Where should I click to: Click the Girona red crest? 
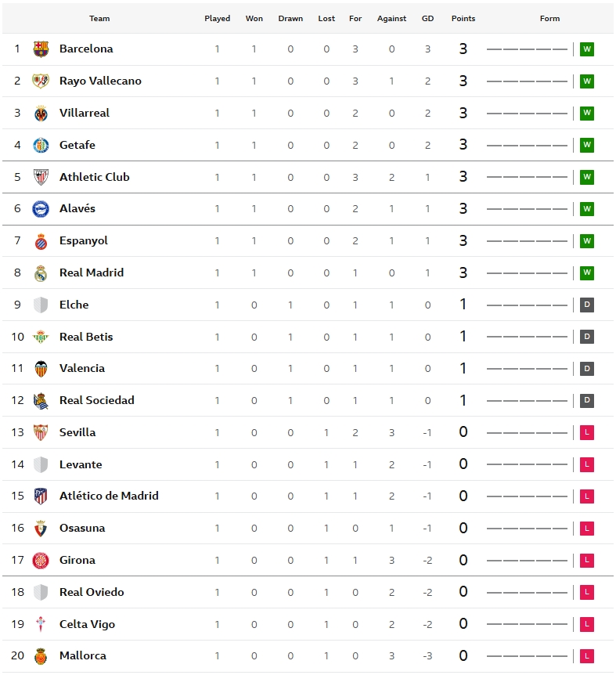coord(41,560)
